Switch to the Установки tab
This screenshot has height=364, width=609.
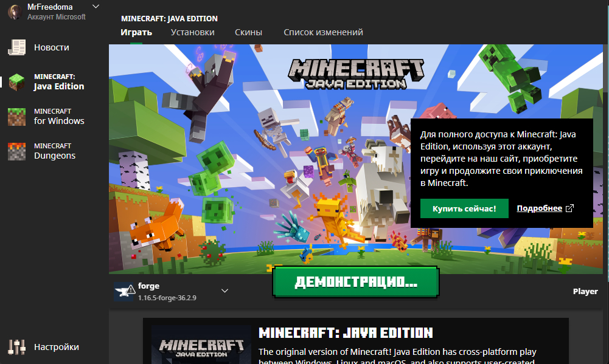pos(193,32)
